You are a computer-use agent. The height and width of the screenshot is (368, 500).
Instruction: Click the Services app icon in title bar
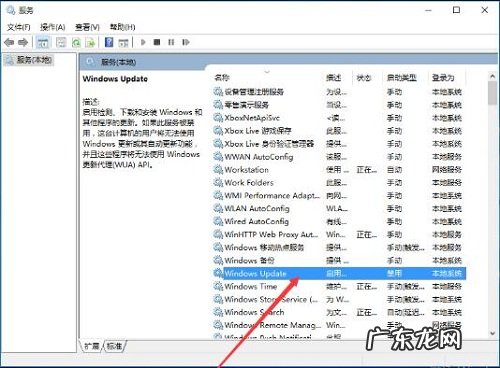pyautogui.click(x=11, y=10)
